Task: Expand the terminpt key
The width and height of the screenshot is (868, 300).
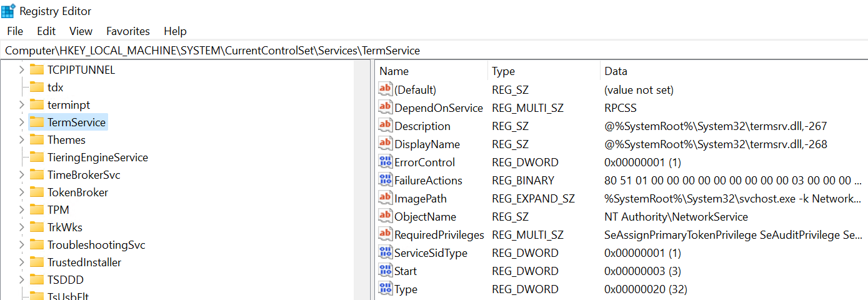Action: click(22, 104)
